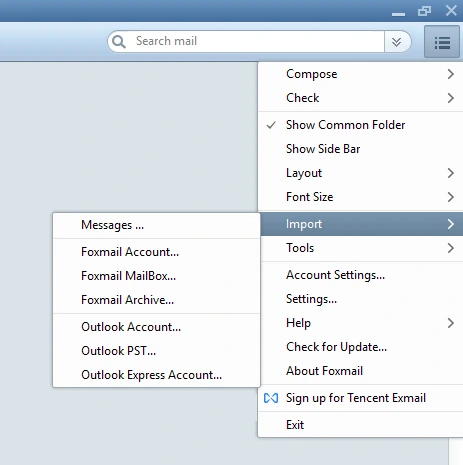Minimize the Foxmail window

tap(398, 14)
